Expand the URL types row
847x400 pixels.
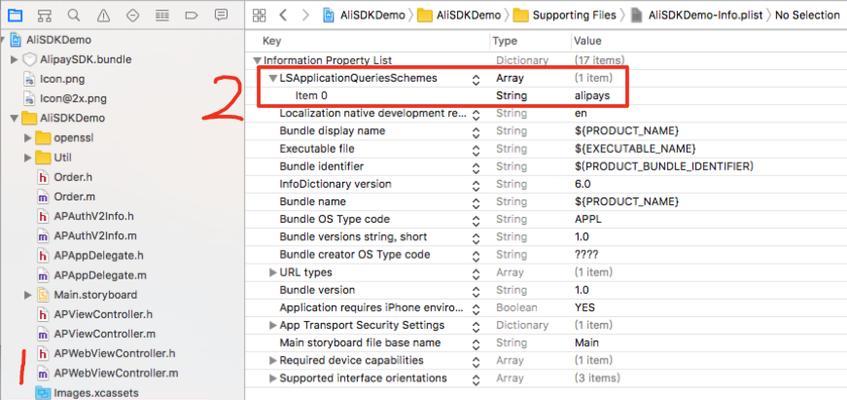[x=273, y=272]
